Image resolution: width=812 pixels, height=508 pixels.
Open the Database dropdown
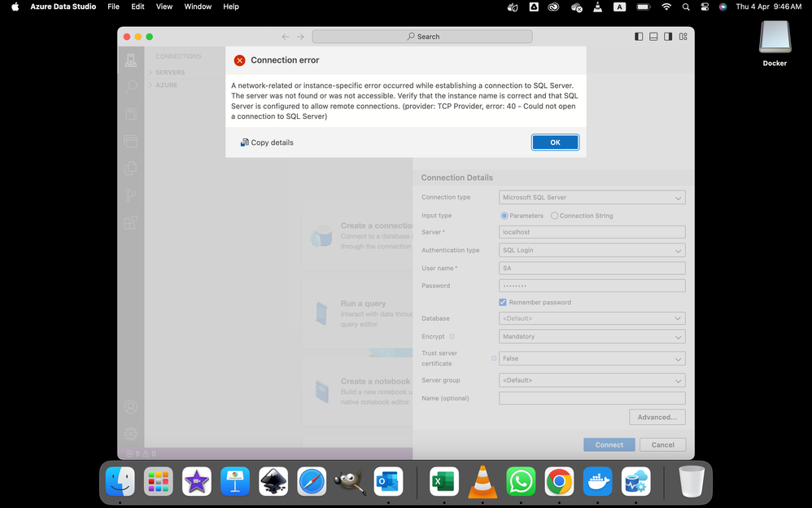tap(592, 318)
